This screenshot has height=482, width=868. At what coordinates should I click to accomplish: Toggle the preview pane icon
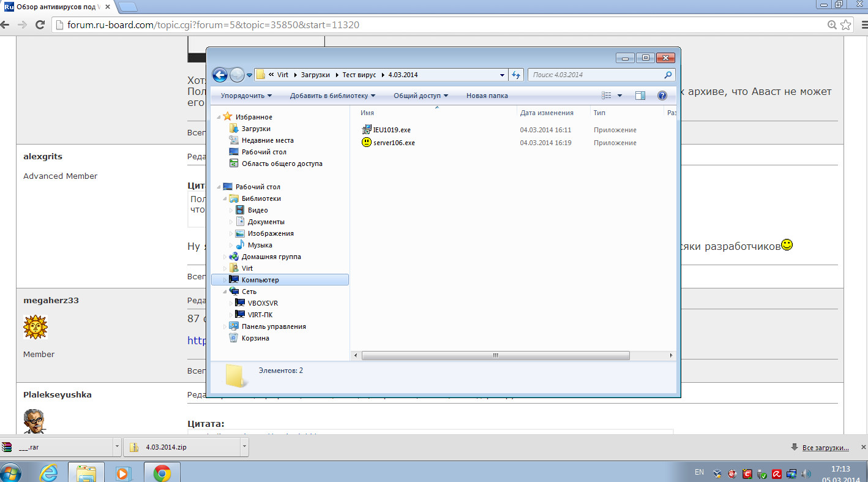[640, 96]
